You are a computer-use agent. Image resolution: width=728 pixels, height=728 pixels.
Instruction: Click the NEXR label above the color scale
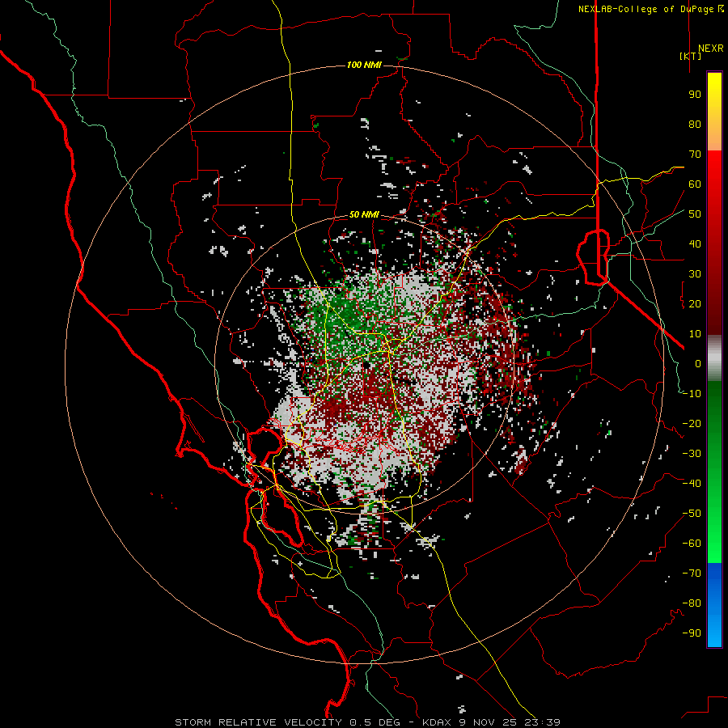(x=710, y=49)
